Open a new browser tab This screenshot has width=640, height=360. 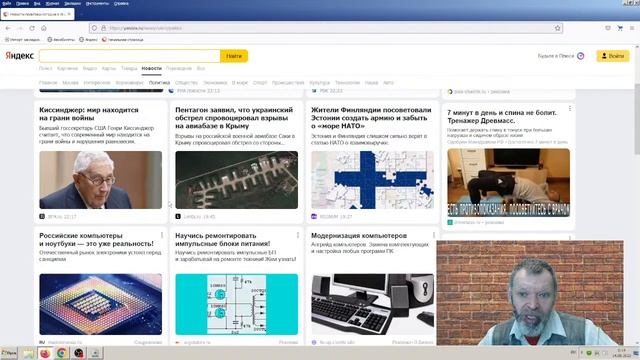[x=81, y=14]
